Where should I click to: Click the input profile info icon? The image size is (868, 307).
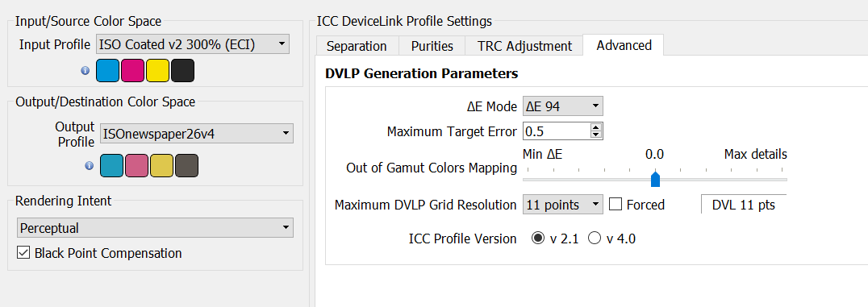pyautogui.click(x=85, y=71)
